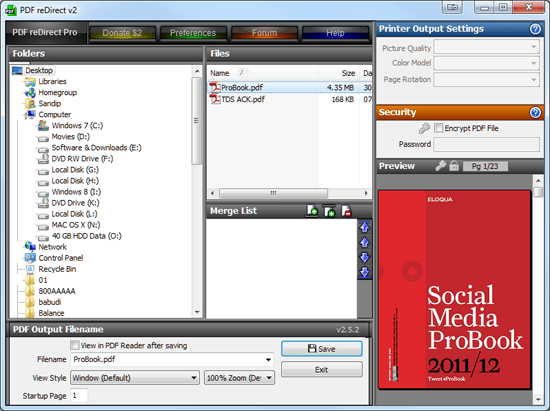Enable Encrypt PDF File checkbox

coord(438,128)
